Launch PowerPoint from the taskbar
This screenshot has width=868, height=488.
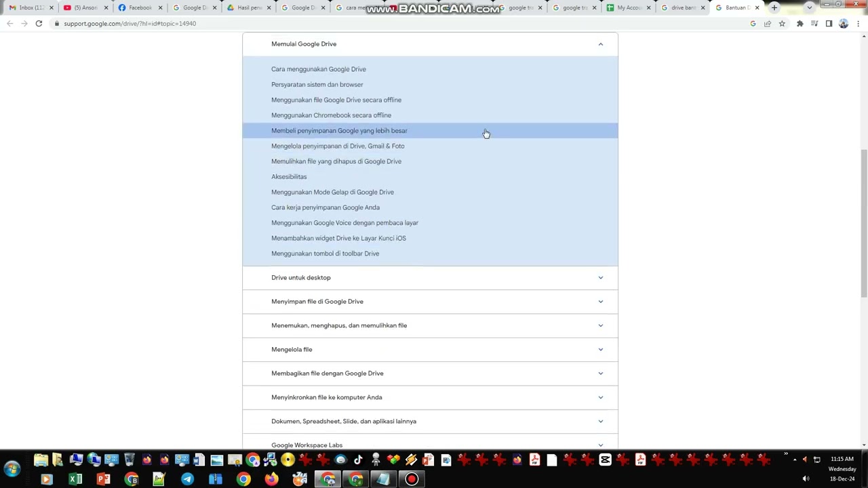[103, 479]
